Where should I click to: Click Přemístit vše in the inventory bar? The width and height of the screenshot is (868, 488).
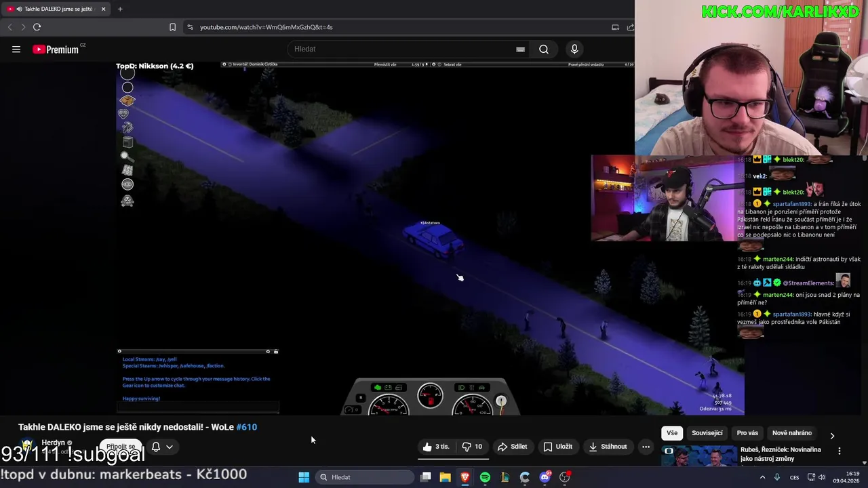pos(385,64)
